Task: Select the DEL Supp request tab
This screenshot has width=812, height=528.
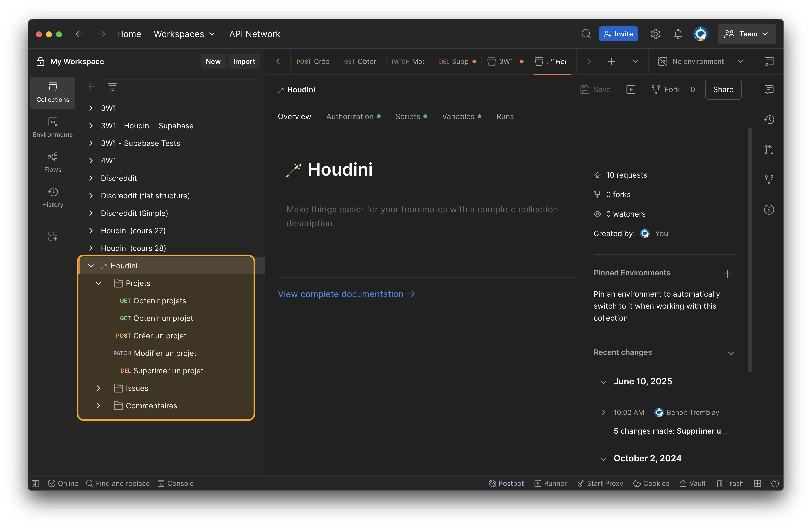Action: (x=457, y=62)
